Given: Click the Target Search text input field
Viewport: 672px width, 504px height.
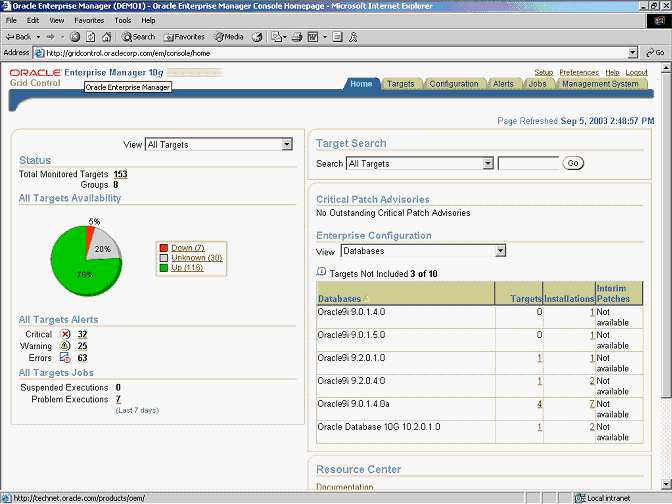Looking at the screenshot, I should pos(527,163).
